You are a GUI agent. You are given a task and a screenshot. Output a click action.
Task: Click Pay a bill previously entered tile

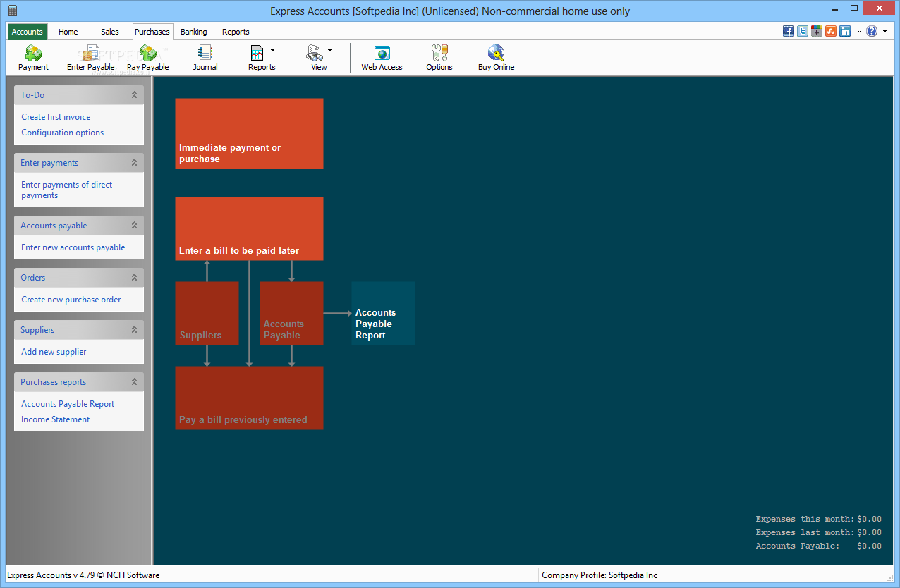point(249,398)
